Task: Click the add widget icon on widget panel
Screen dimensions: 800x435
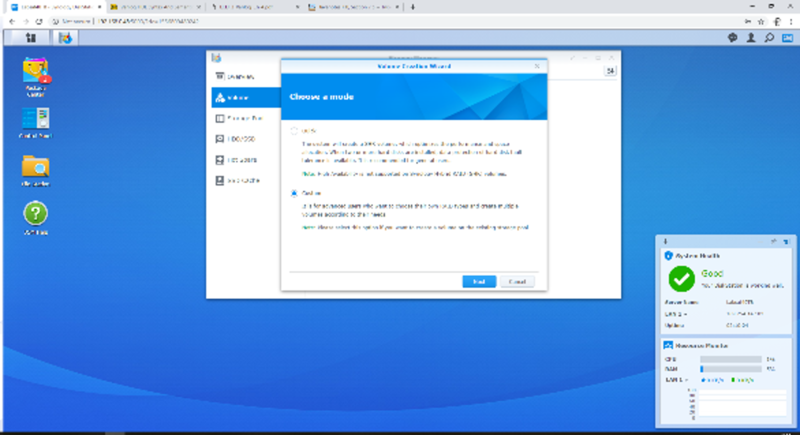Action: (x=665, y=241)
